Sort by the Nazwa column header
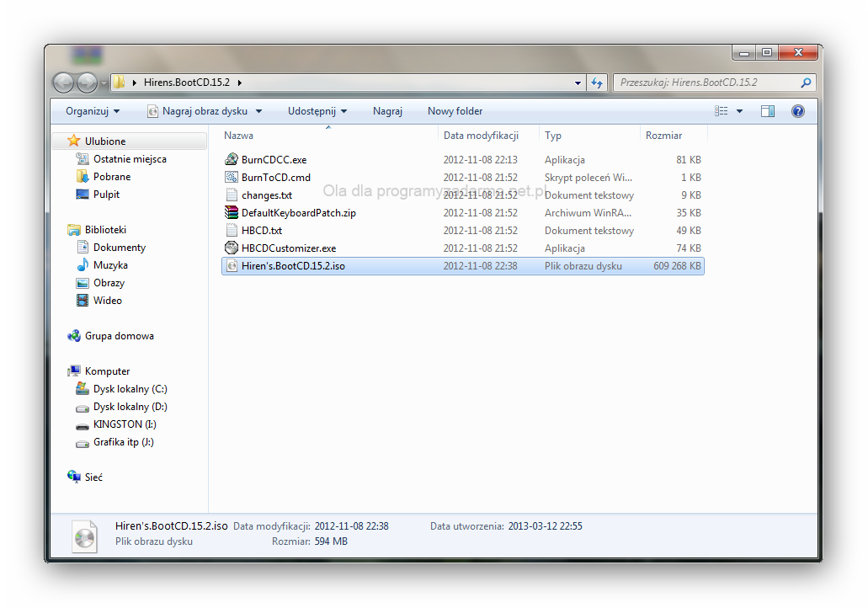Screen dimensions: 868x608 (x=238, y=135)
